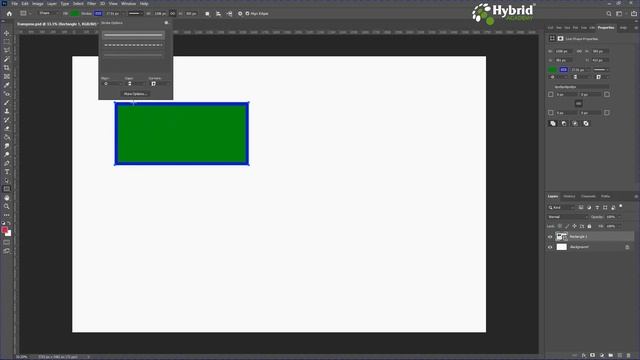
Task: Click green Fill swatch in options bar
Action: [75, 13]
